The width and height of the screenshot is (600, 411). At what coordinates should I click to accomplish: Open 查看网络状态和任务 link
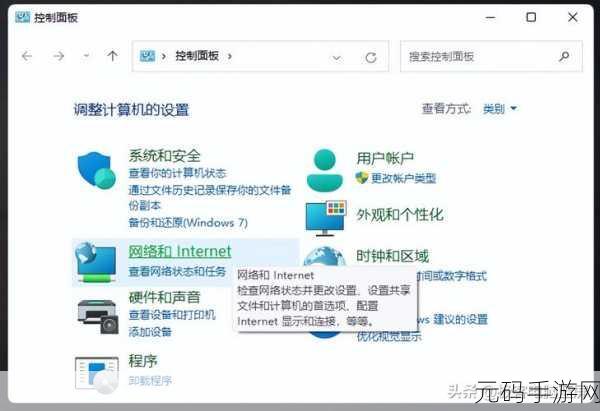click(x=177, y=271)
